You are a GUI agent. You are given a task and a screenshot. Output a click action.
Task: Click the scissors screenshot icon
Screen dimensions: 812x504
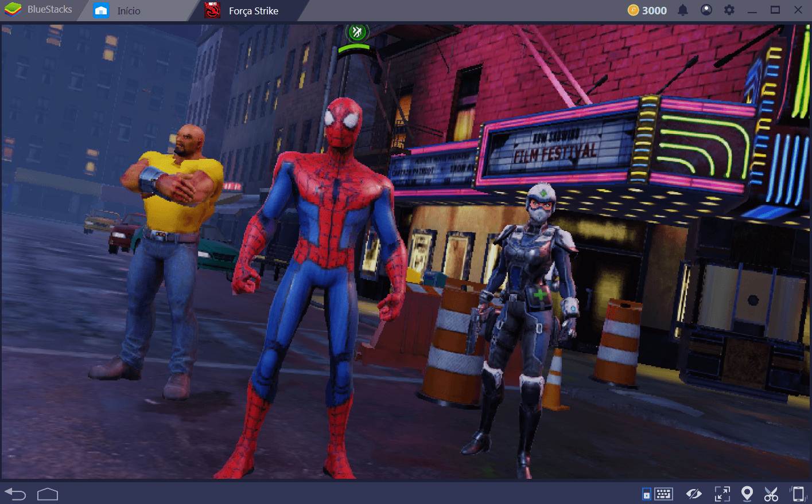coord(771,494)
